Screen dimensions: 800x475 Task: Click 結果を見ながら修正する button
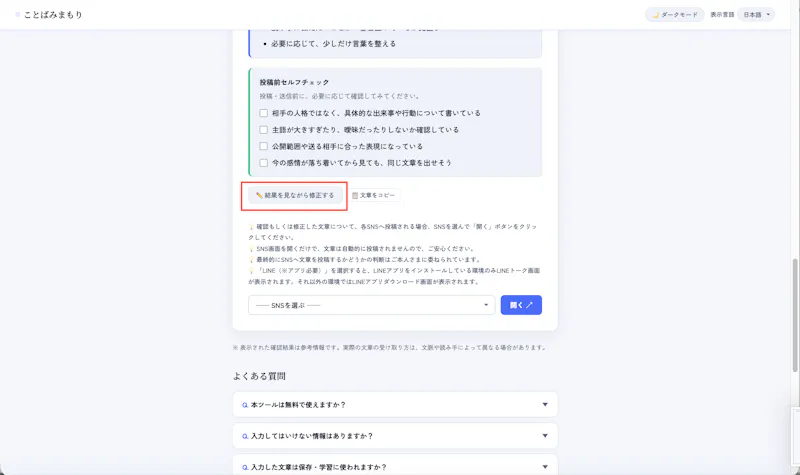(295, 195)
